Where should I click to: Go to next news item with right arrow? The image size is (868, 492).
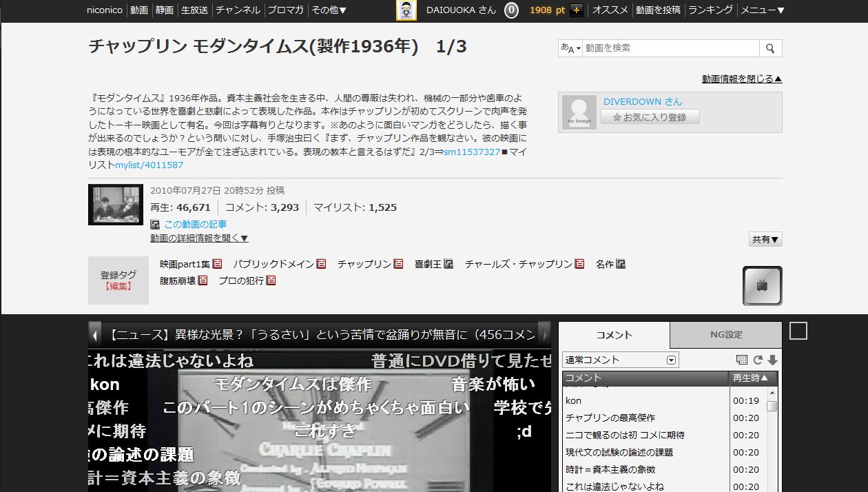(544, 334)
